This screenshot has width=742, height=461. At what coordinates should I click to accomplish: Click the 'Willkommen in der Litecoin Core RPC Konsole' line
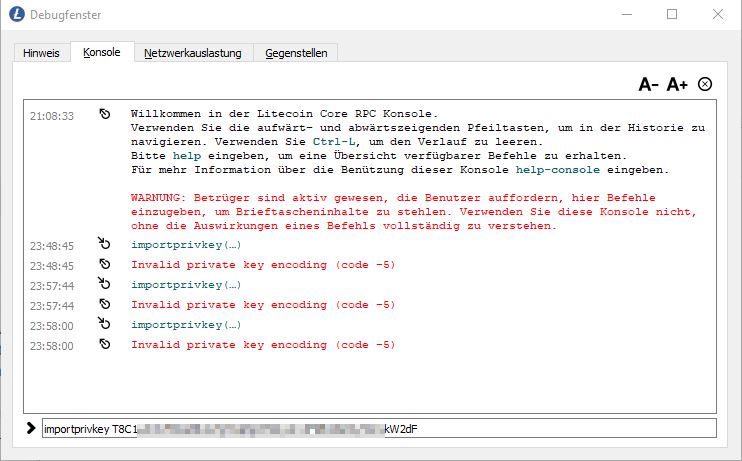pos(284,114)
